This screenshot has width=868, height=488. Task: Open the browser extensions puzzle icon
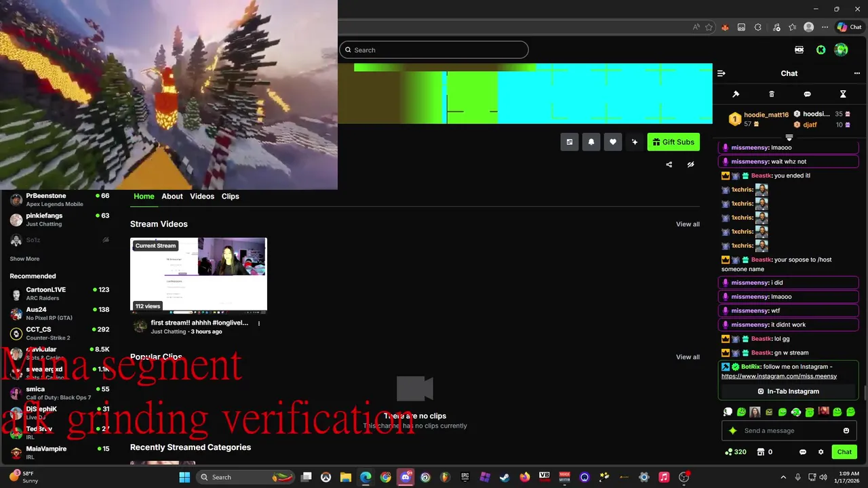pos(758,27)
